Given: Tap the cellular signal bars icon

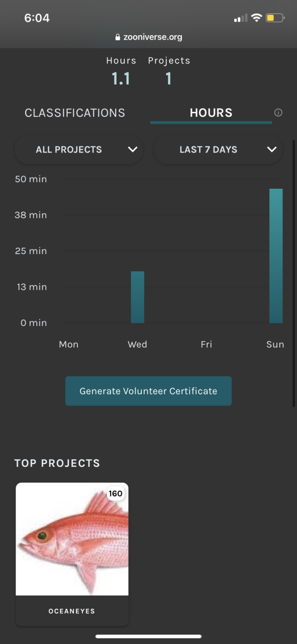Looking at the screenshot, I should (241, 19).
